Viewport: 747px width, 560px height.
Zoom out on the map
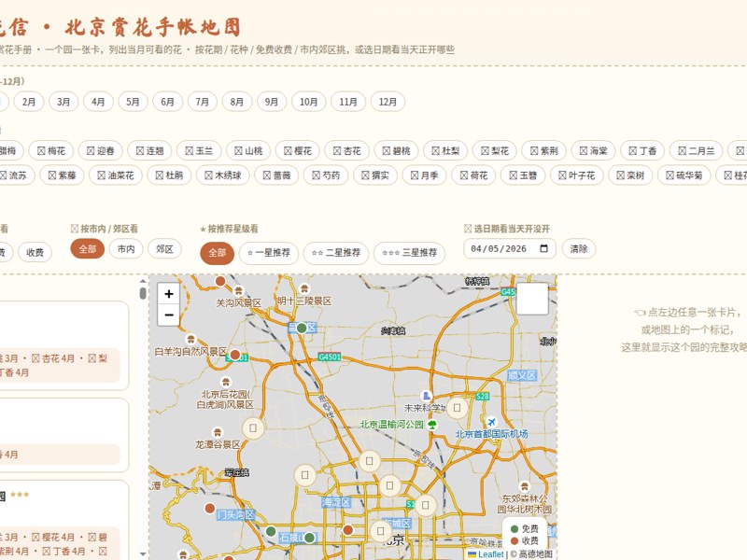(x=169, y=315)
